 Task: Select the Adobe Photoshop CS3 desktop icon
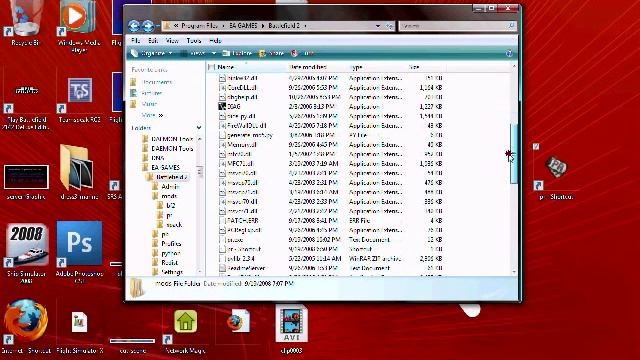click(80, 251)
